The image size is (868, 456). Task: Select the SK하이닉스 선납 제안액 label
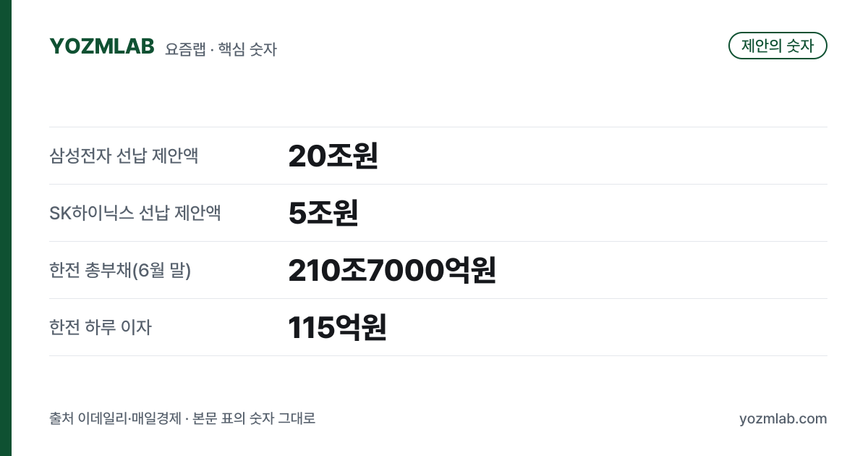point(135,213)
